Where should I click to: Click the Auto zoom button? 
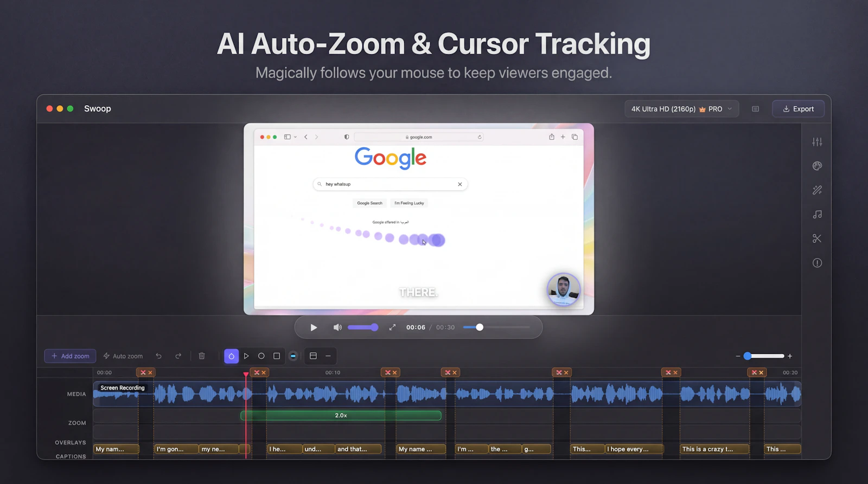(x=123, y=356)
